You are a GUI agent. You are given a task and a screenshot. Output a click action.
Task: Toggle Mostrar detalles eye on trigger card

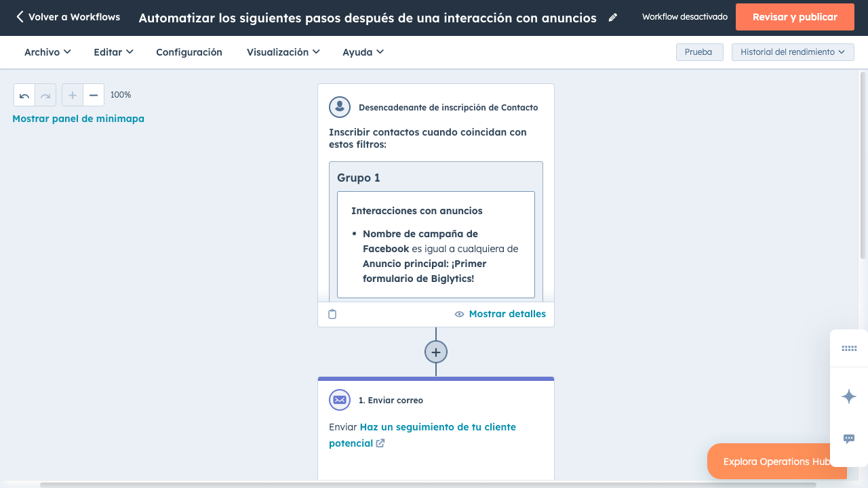[500, 314]
